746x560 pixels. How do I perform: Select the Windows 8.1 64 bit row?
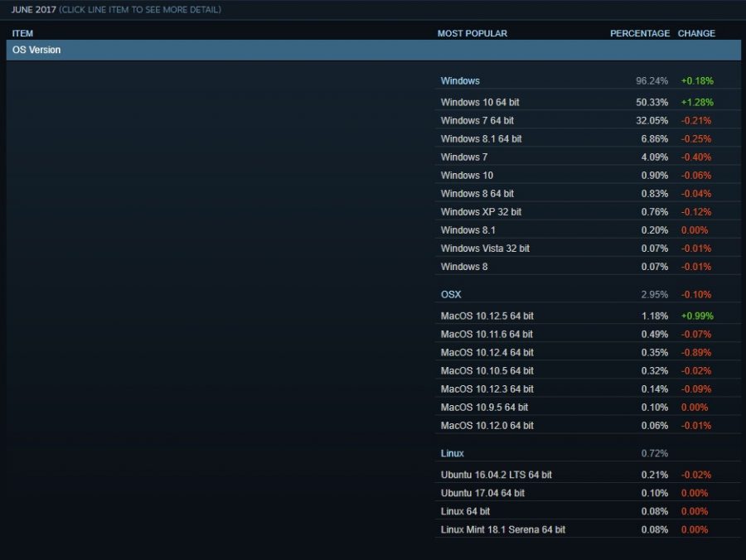pos(588,139)
